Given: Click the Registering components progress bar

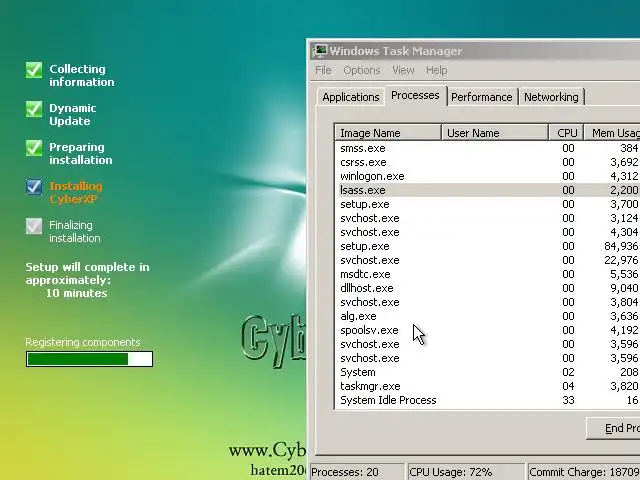Looking at the screenshot, I should tap(89, 359).
